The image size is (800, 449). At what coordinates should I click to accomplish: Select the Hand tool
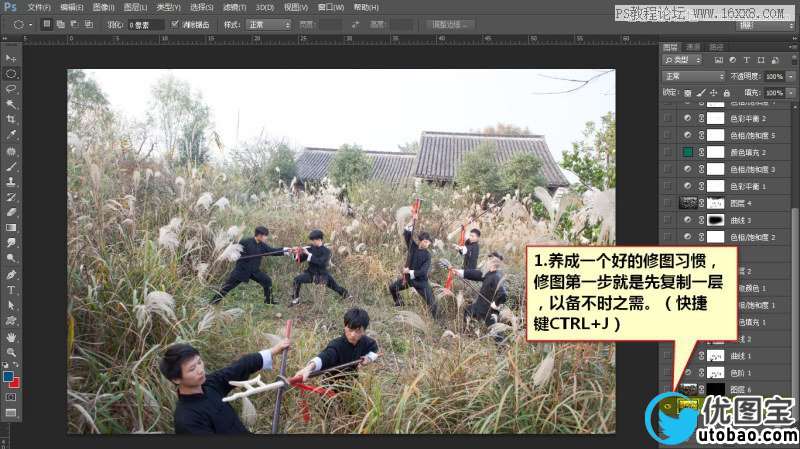pos(11,337)
